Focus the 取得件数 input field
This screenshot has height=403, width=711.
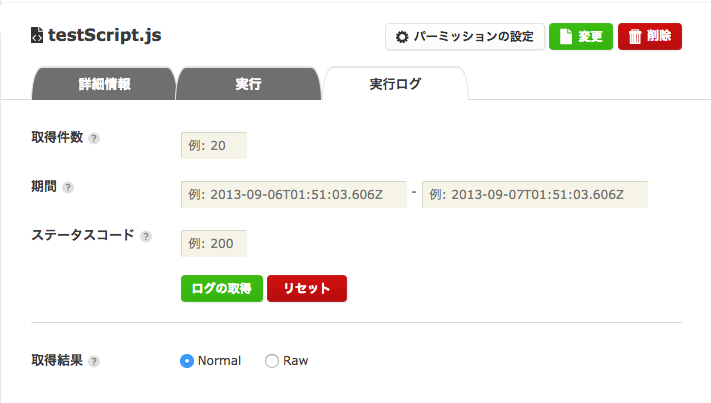tap(214, 146)
